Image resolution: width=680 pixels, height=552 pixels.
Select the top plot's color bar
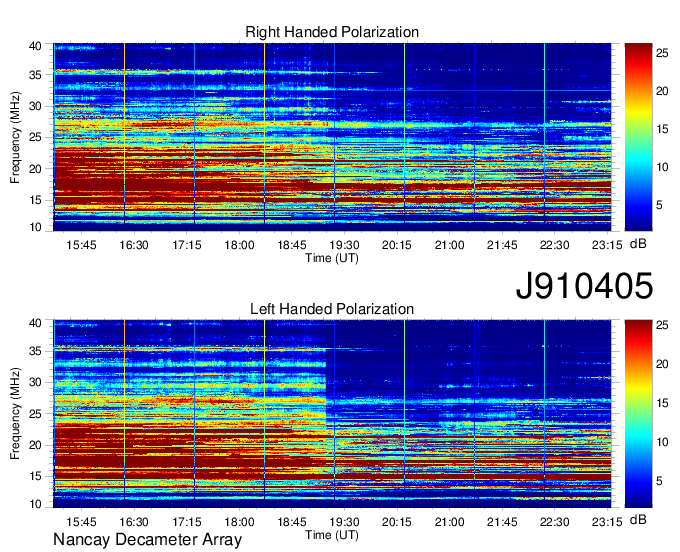pos(638,137)
